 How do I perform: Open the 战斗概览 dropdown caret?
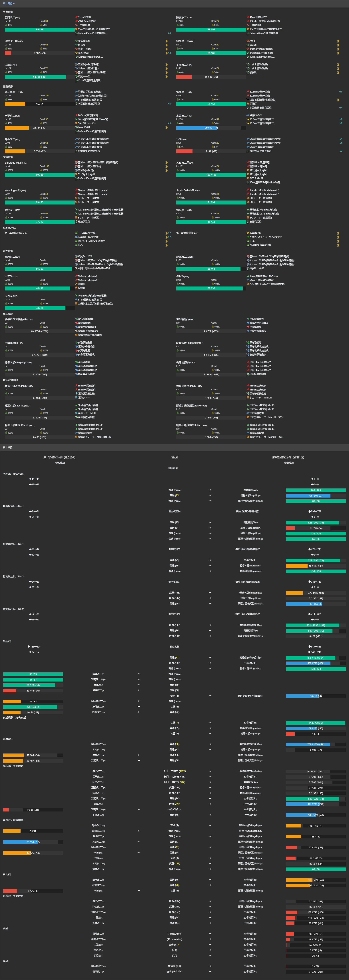tap(14, 4)
